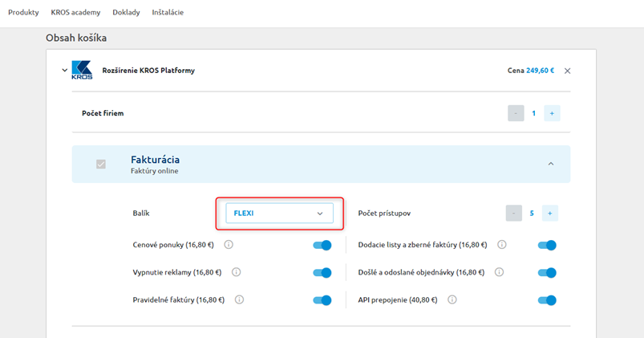Screen dimensions: 644x338
Task: Click the Obsah košíka heading
Action: tap(76, 38)
